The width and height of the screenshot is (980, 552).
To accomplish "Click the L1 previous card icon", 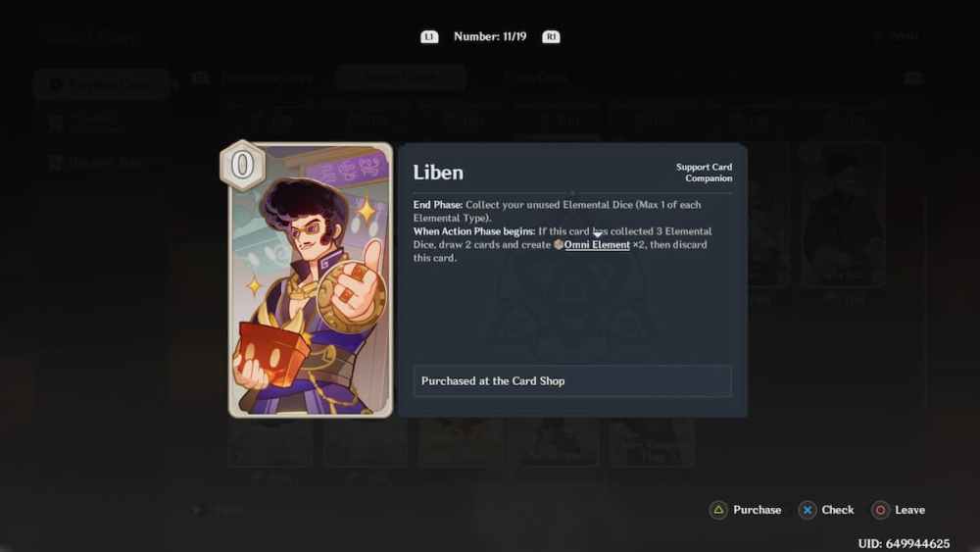I will pyautogui.click(x=429, y=37).
